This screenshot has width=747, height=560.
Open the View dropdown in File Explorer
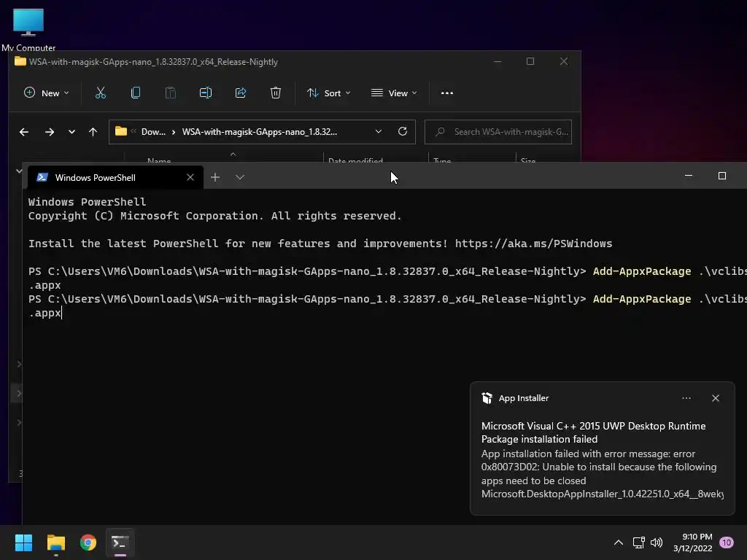[394, 93]
